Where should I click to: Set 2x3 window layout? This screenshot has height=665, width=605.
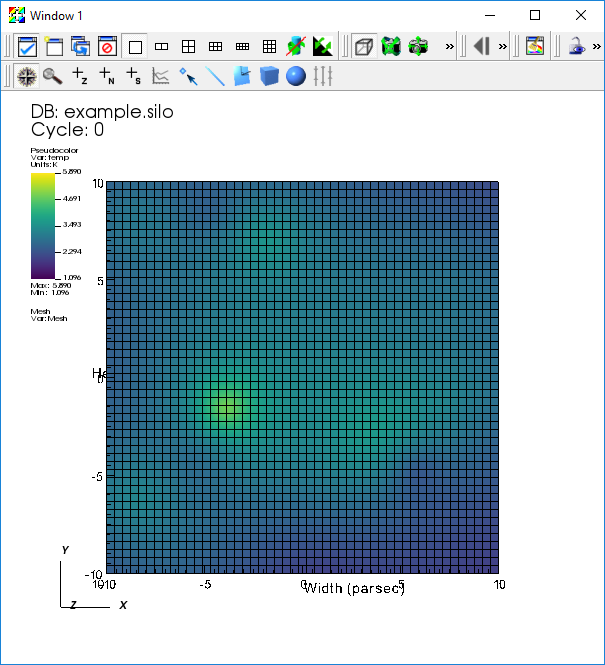pyautogui.click(x=215, y=46)
